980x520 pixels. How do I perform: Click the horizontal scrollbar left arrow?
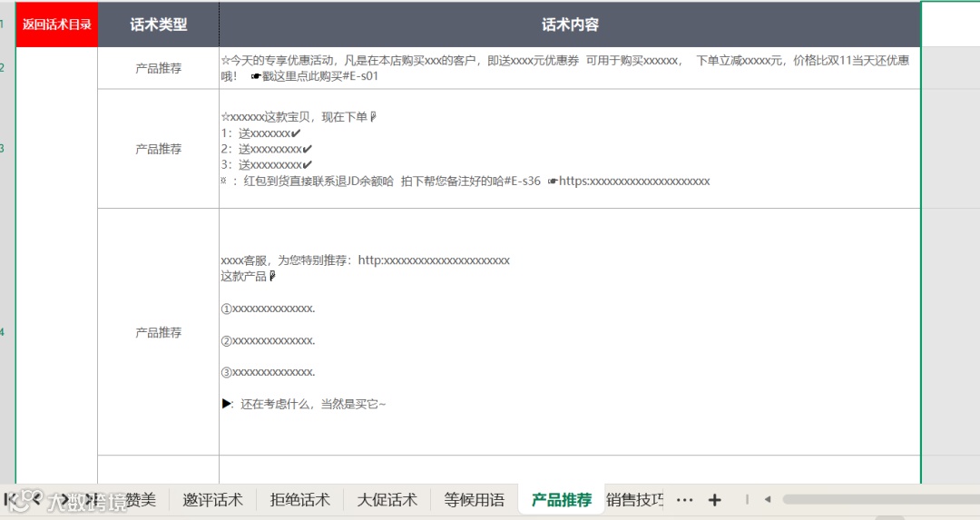click(x=768, y=499)
